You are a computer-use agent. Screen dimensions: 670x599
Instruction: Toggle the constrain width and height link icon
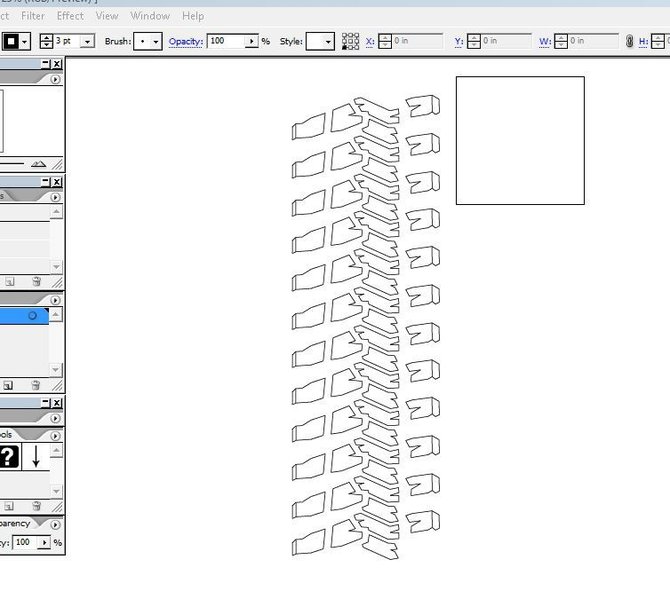coord(629,41)
